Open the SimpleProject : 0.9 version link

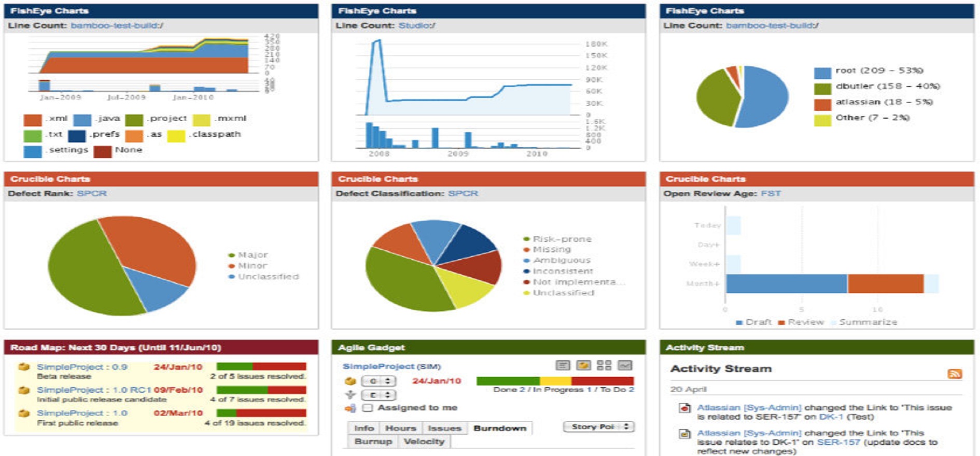point(82,367)
